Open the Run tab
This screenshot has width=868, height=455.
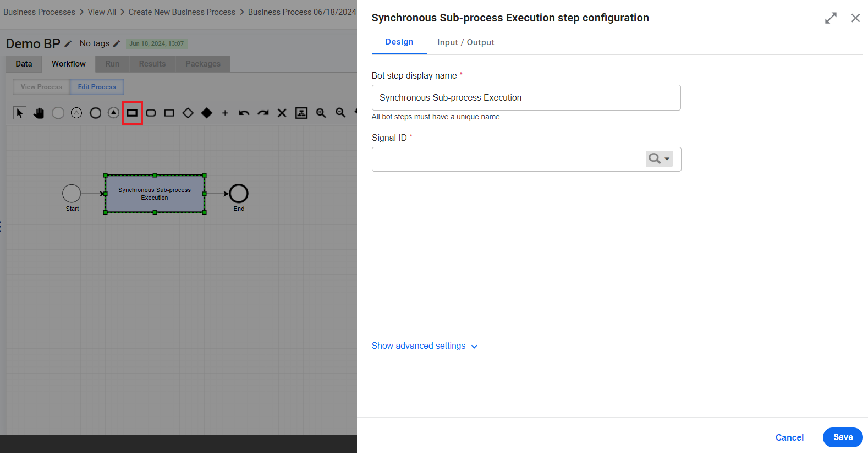point(112,64)
